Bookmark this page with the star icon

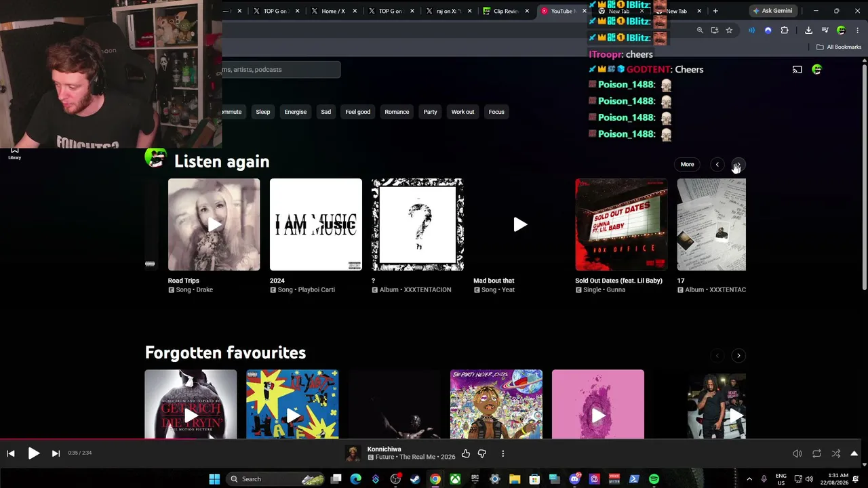point(729,30)
